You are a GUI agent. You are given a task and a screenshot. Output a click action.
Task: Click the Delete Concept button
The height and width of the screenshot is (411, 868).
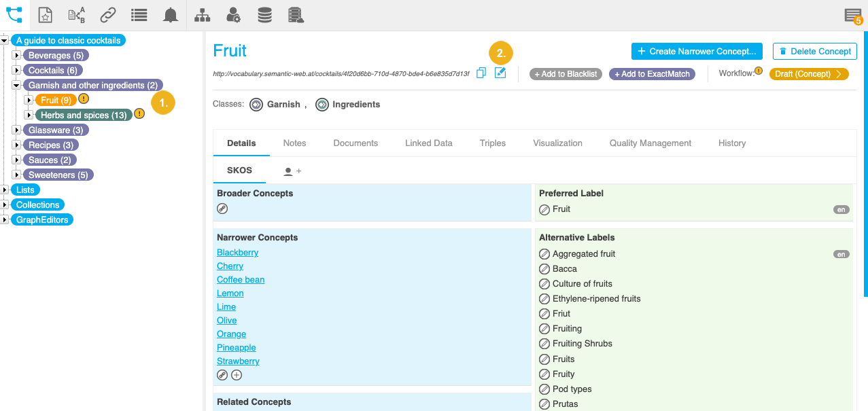point(814,52)
